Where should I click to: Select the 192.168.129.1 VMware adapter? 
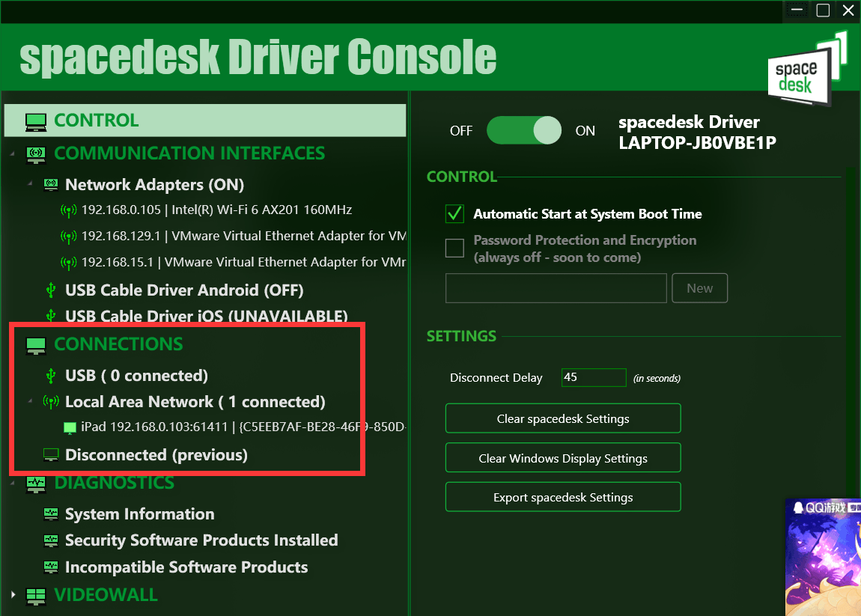[x=243, y=237]
